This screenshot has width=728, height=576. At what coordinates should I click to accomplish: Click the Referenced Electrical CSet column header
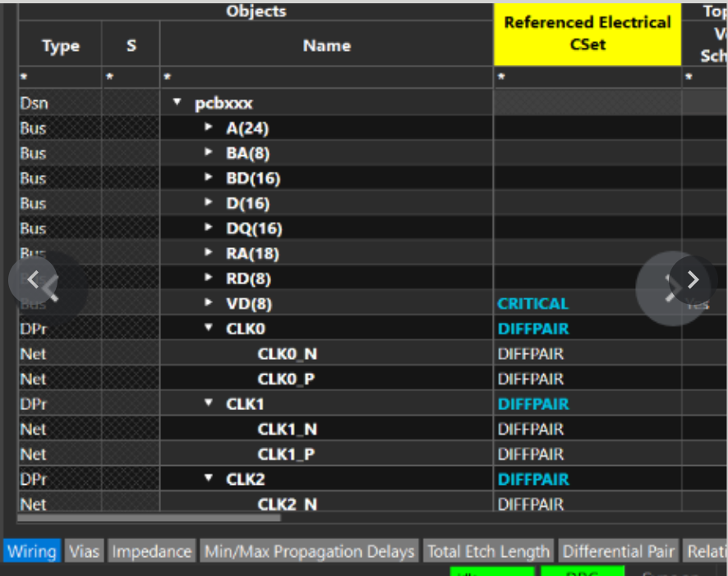pos(587,33)
